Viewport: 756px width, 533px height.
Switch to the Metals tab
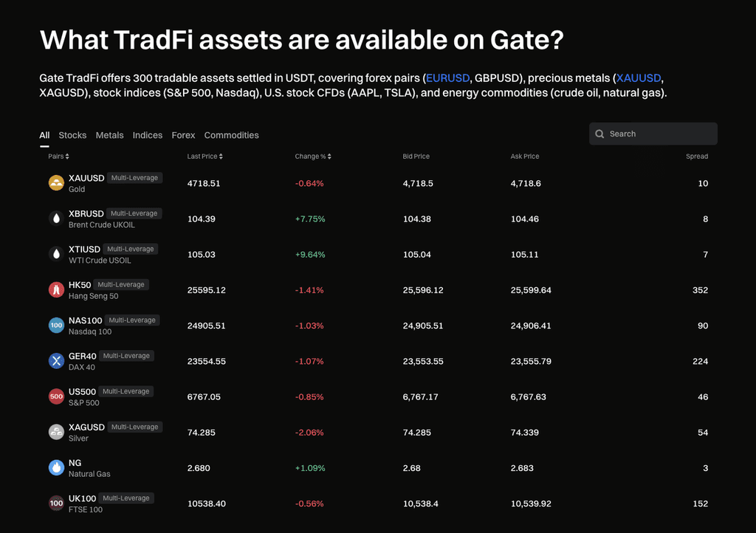pos(109,135)
